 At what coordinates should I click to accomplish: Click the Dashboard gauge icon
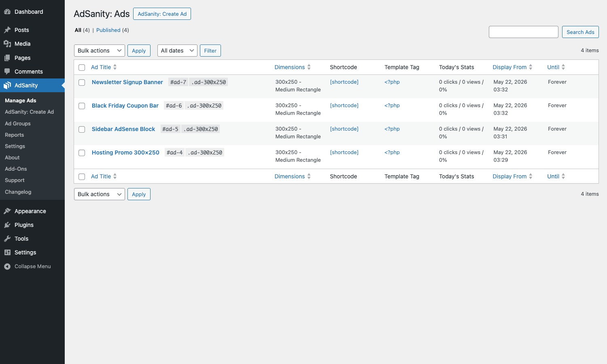coord(7,12)
